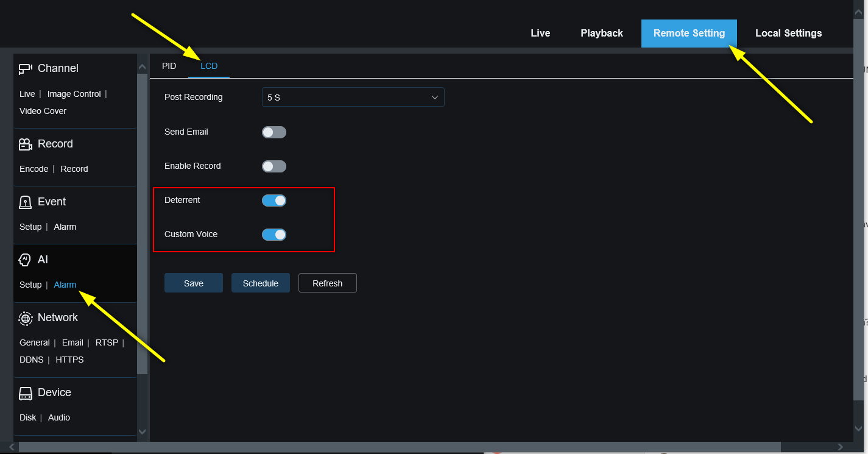Click sidebar scroll up arrow
868x454 pixels.
click(x=143, y=66)
